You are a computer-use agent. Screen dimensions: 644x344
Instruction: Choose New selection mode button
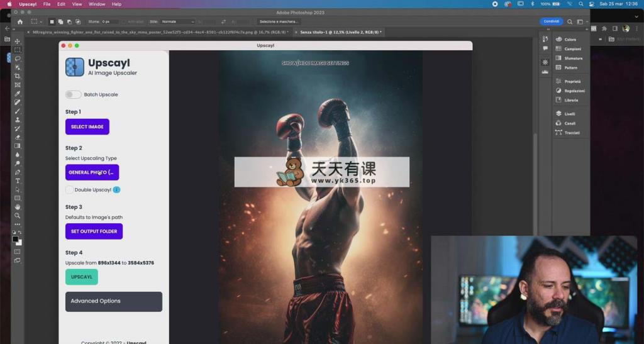pyautogui.click(x=52, y=21)
